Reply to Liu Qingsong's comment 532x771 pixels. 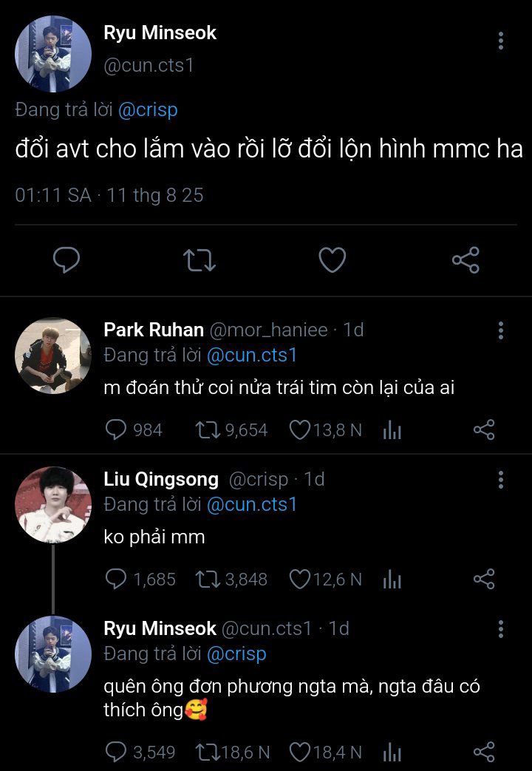tap(117, 580)
